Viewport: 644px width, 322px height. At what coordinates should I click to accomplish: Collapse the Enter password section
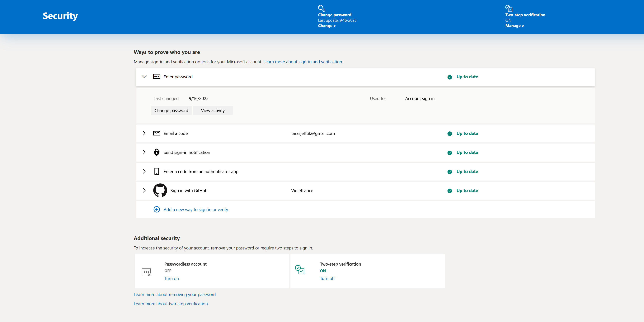click(x=144, y=77)
